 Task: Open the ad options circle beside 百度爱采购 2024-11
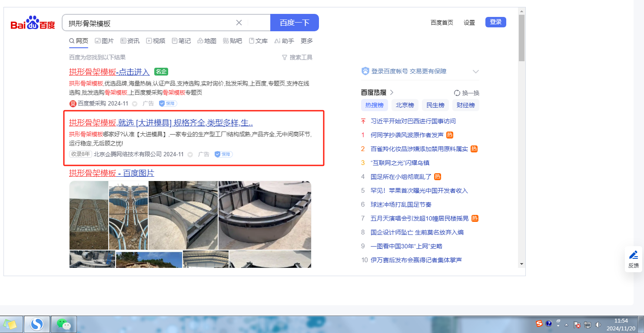[x=135, y=104]
